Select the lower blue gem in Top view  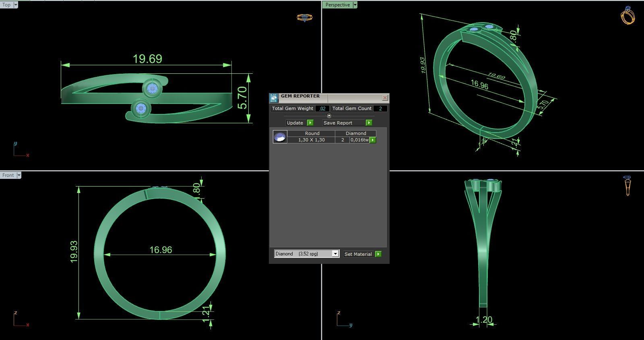141,108
